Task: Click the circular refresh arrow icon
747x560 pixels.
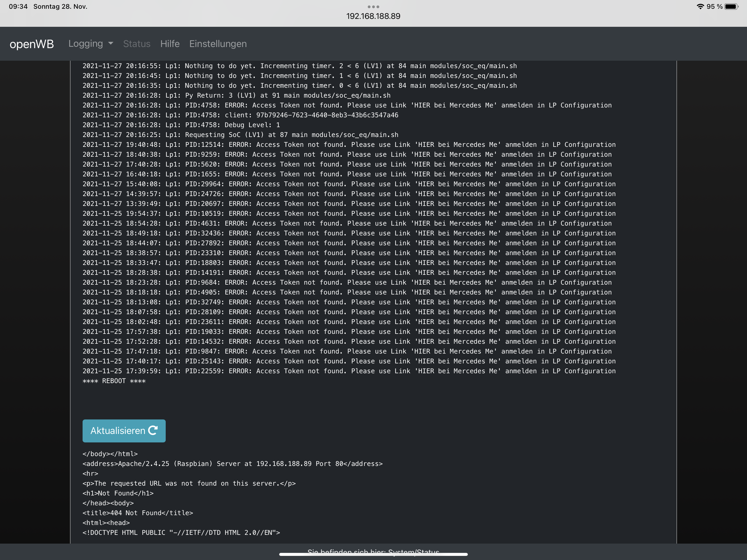Action: point(153,430)
